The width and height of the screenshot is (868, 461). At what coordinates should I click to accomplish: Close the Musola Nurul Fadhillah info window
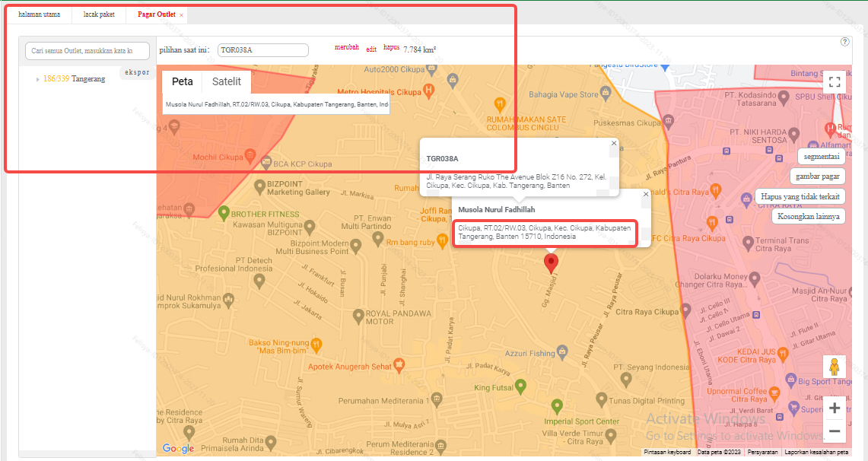(645, 194)
